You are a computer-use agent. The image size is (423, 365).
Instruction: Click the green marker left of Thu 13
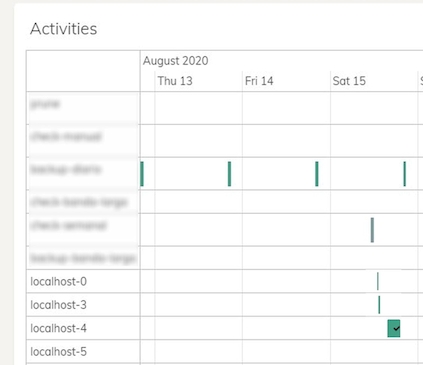click(142, 174)
